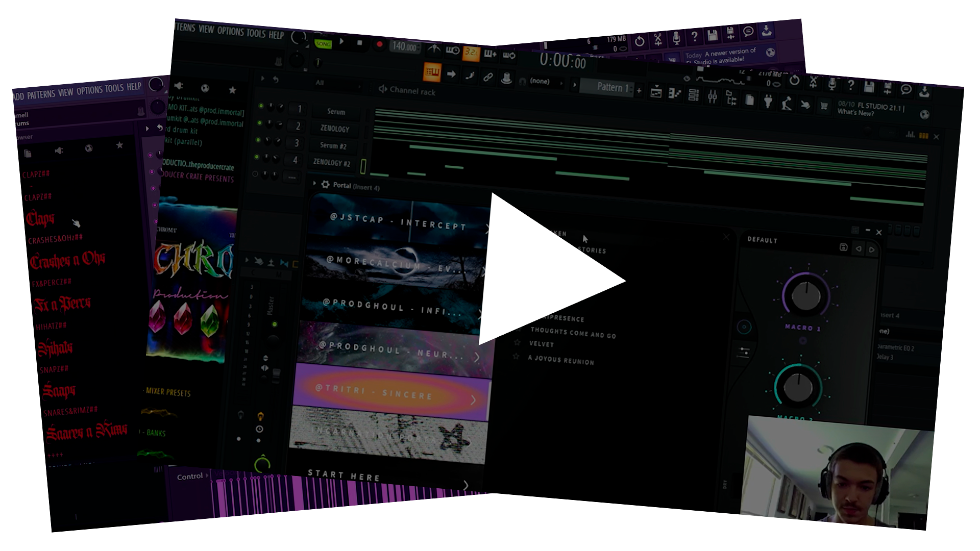Stop playback with the transport stop button
This screenshot has height=551, width=980.
pos(359,43)
